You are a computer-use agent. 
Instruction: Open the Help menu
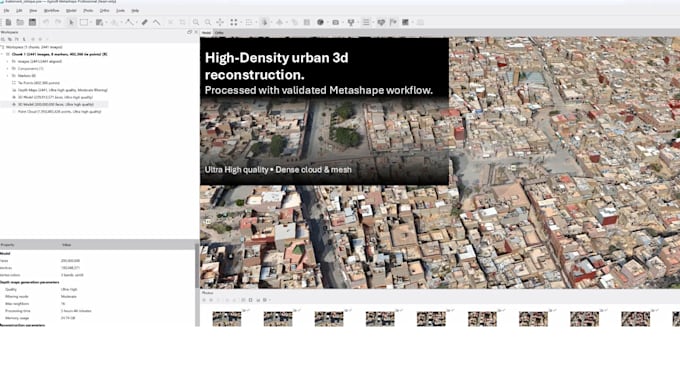[x=135, y=10]
